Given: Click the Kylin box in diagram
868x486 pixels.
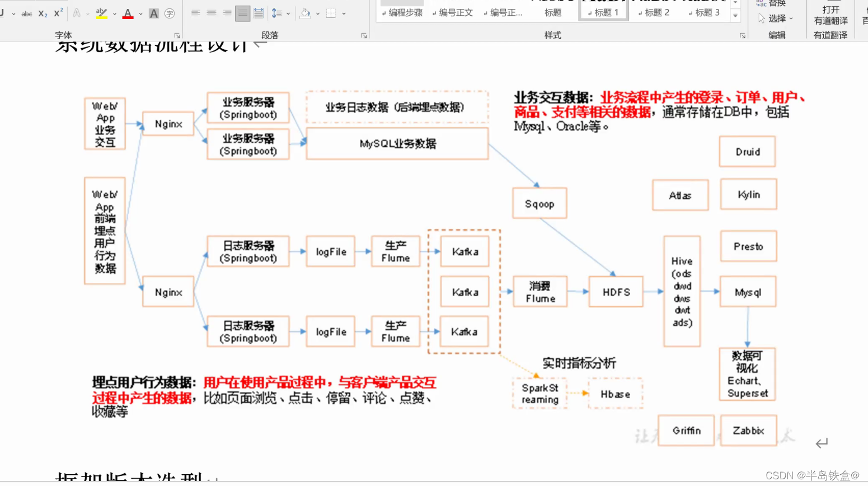Looking at the screenshot, I should coord(749,194).
